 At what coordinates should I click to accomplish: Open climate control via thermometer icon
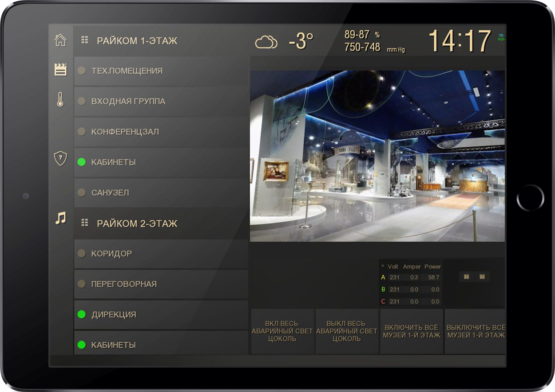pyautogui.click(x=60, y=99)
